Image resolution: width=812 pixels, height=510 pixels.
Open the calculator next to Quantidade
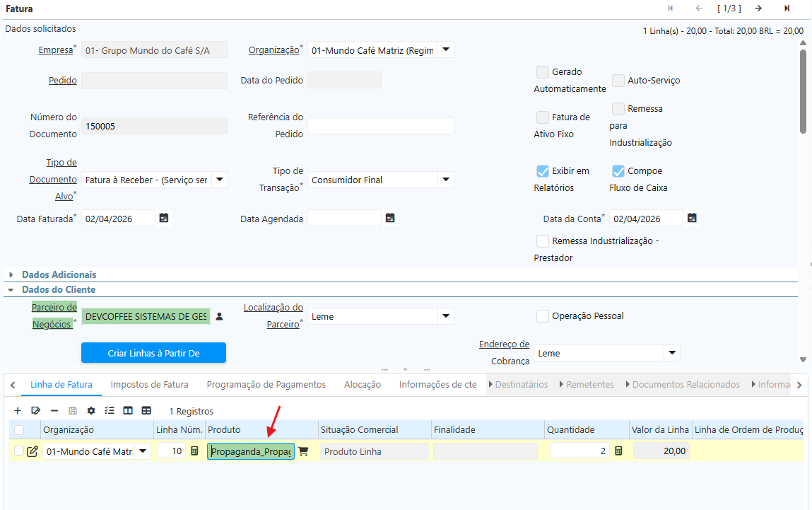point(619,451)
